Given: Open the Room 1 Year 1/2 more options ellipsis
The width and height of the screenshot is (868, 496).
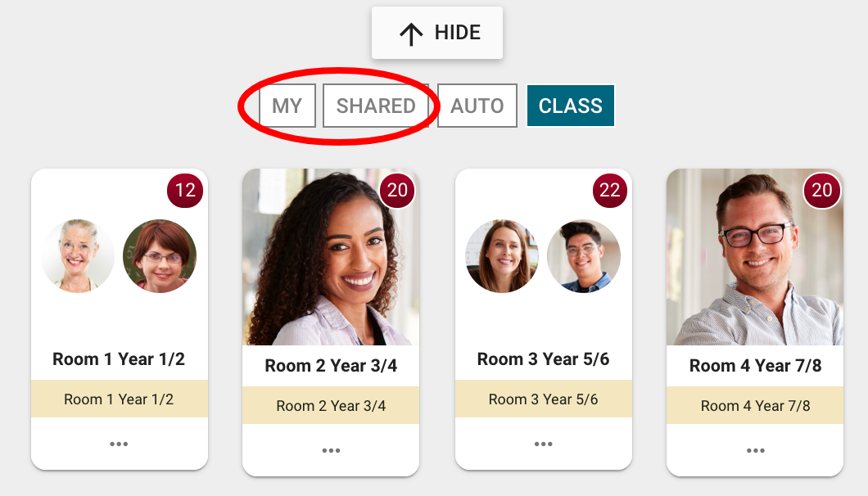Looking at the screenshot, I should click(x=119, y=444).
